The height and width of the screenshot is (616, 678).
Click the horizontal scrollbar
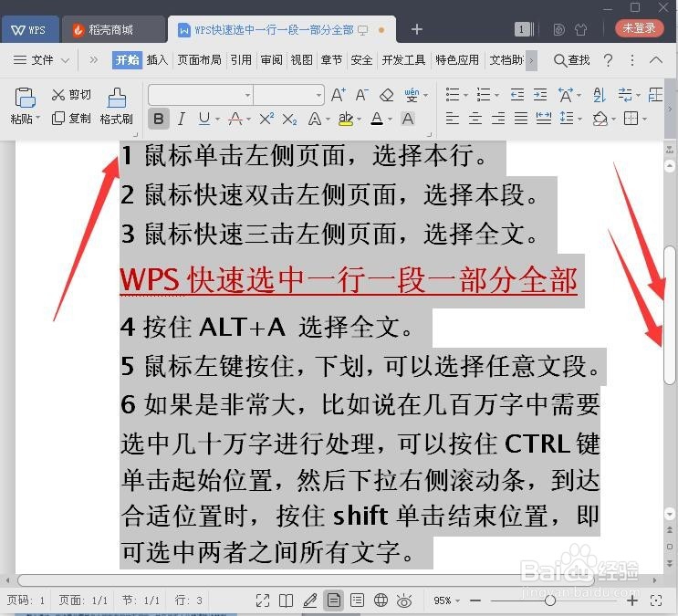[305, 580]
